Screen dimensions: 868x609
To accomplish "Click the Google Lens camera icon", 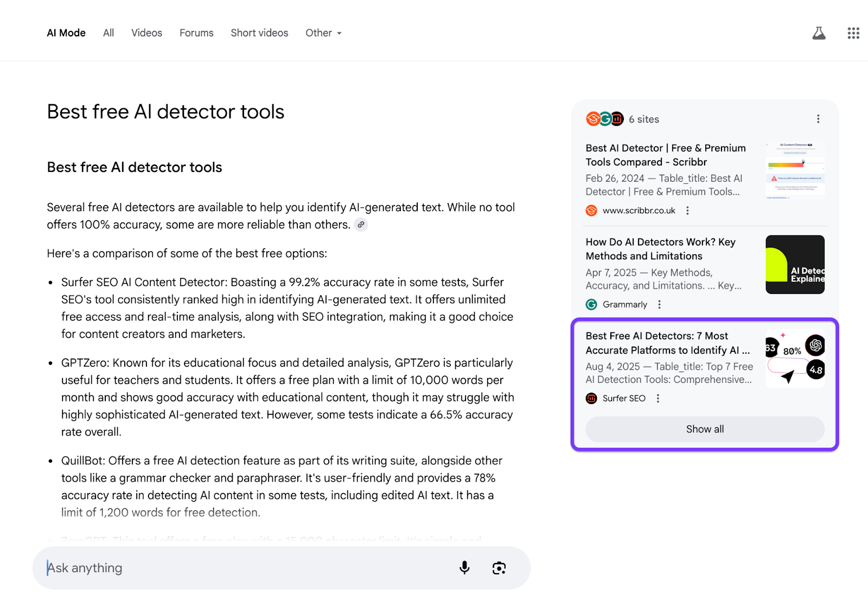I will click(499, 568).
